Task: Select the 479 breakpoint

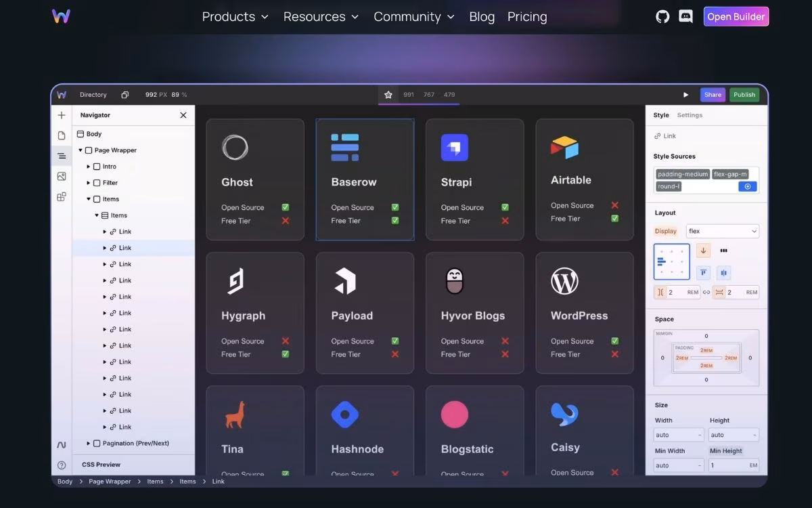Action: tap(449, 95)
